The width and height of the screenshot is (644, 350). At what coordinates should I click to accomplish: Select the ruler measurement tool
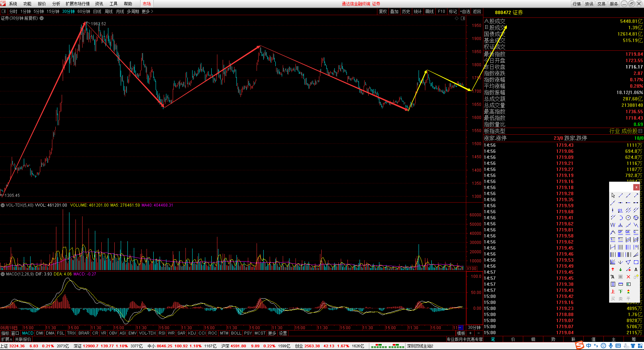621,284
